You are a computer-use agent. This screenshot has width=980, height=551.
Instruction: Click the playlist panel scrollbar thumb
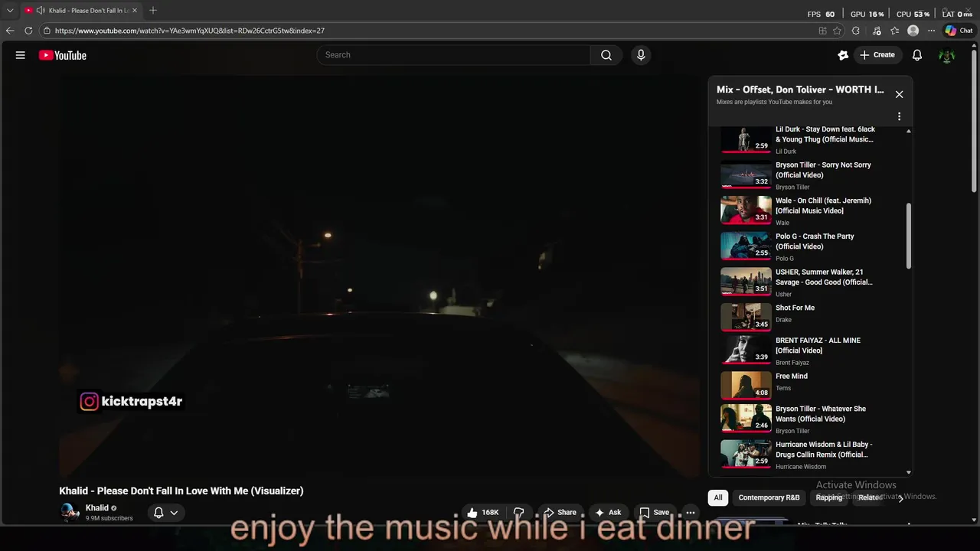pos(909,236)
